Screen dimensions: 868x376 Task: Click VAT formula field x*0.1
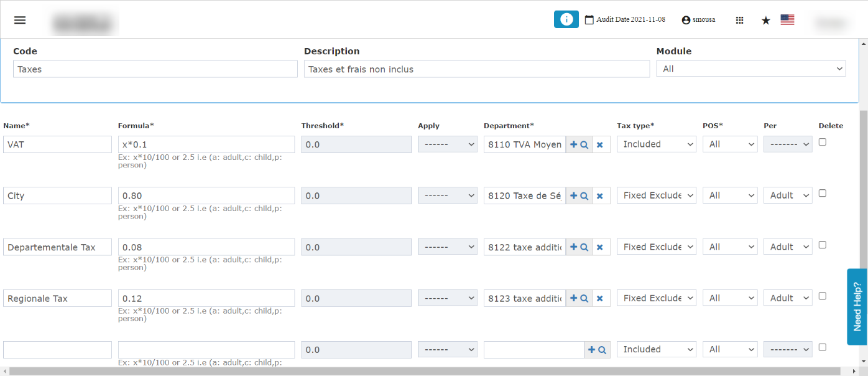pos(206,144)
